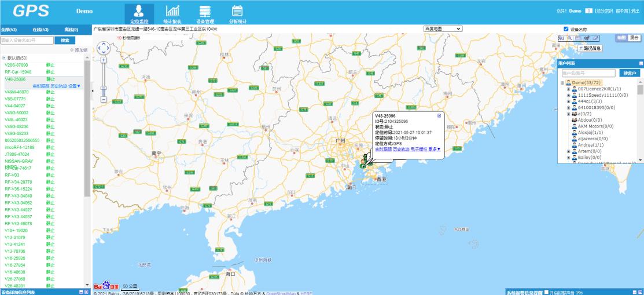Viewport: 644px width, 295px height.
Task: Click the map zoom out minus button
Action: (104, 99)
